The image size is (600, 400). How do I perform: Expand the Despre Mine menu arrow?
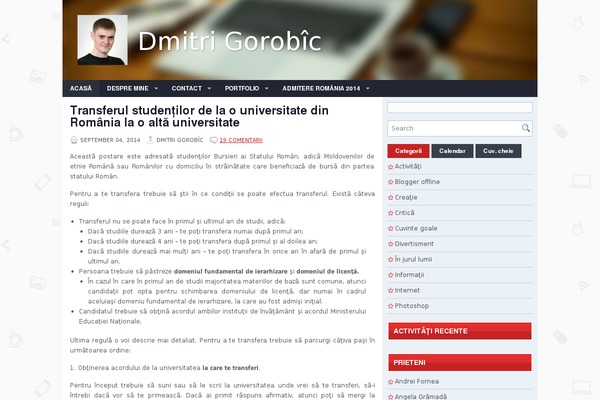point(156,88)
